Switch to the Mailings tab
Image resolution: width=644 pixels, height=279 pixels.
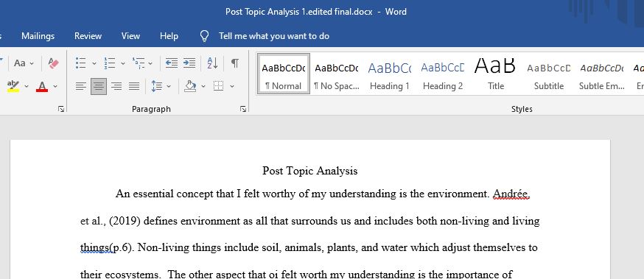point(38,36)
